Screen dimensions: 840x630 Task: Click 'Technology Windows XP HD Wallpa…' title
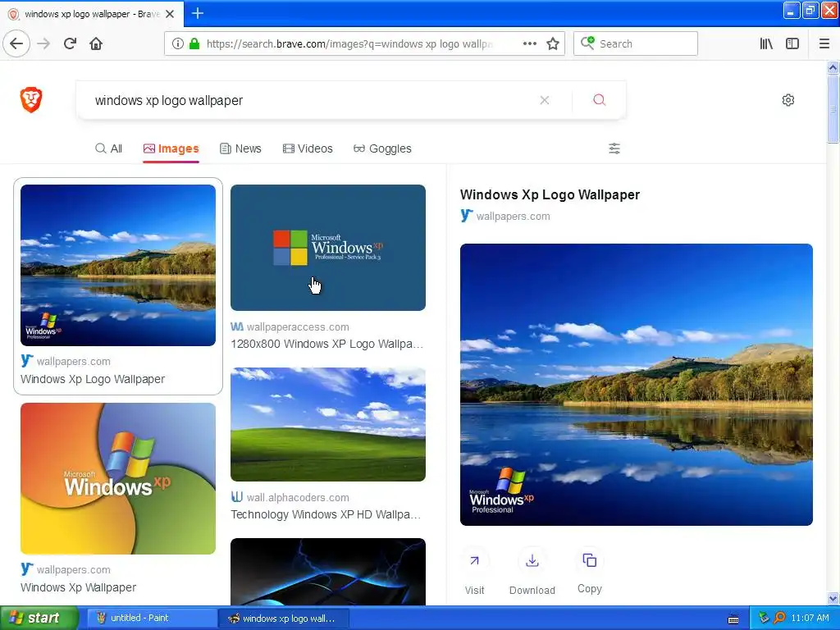coord(326,514)
